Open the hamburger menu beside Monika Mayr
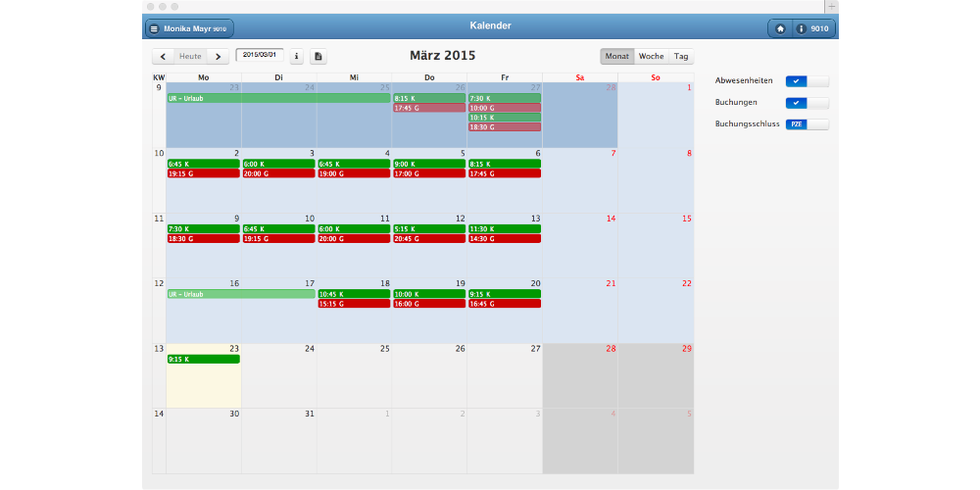 click(154, 29)
